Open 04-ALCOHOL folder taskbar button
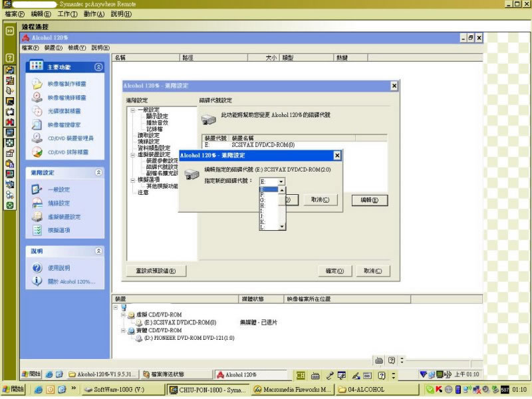Image resolution: width=532 pixels, height=399 pixels. point(376,390)
